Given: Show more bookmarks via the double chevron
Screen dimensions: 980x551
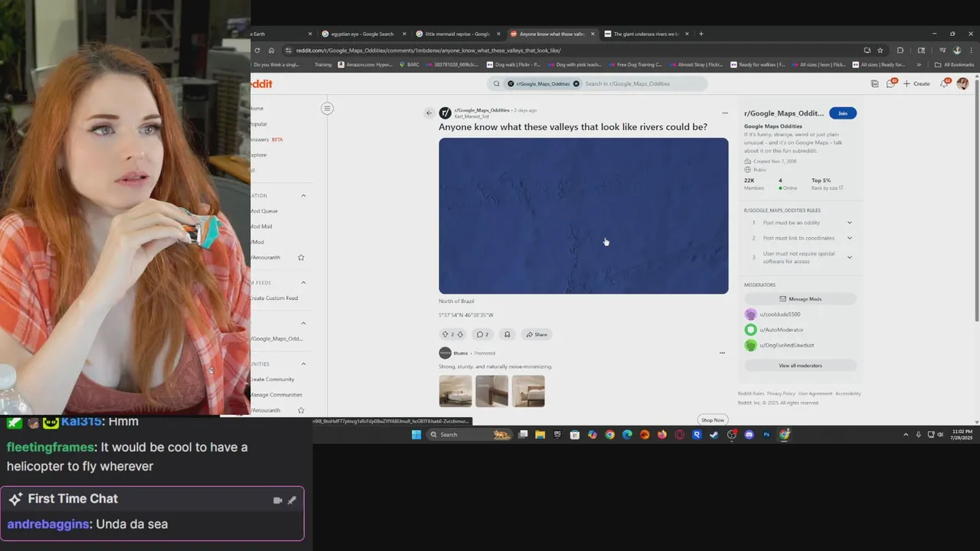Looking at the screenshot, I should pos(919,64).
